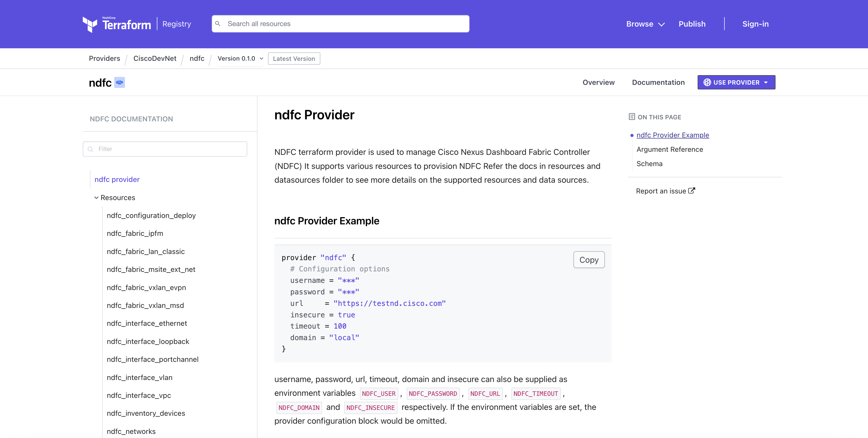This screenshot has height=438, width=868.
Task: Copy the provider example code
Action: tap(589, 260)
